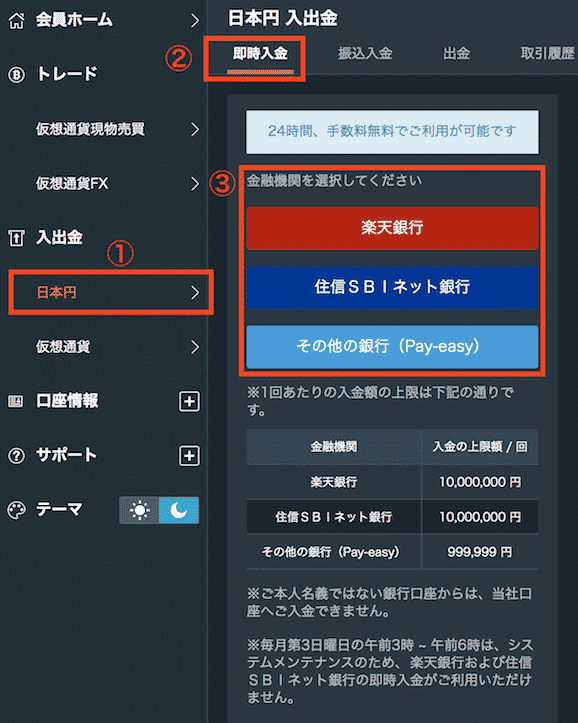Open 仮想通貨現物売買 via its chevron arrow
This screenshot has width=578, height=723.
click(195, 129)
